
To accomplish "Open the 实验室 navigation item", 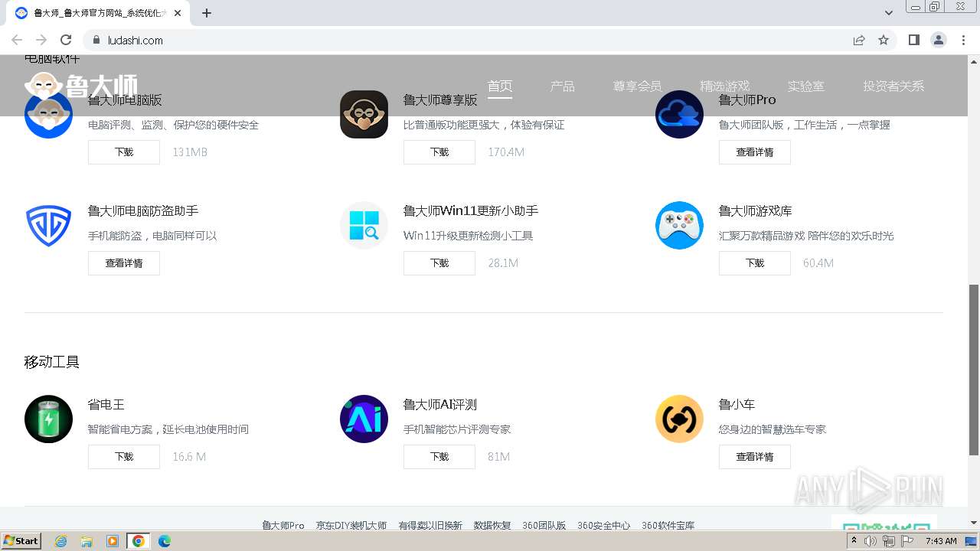I will 806,86.
